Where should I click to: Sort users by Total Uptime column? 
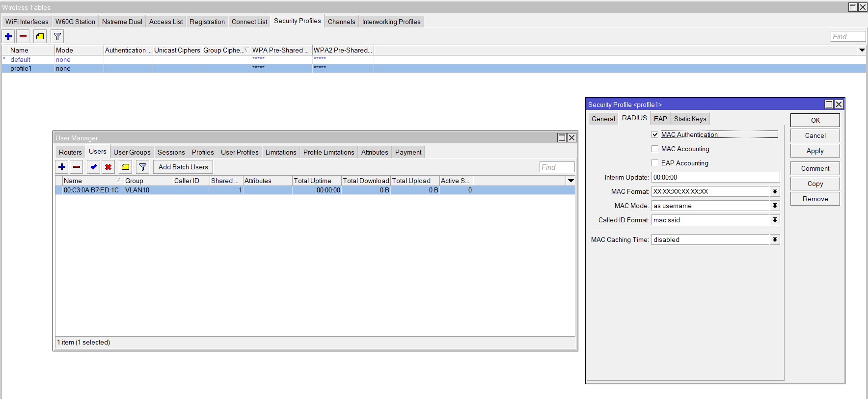tap(317, 181)
